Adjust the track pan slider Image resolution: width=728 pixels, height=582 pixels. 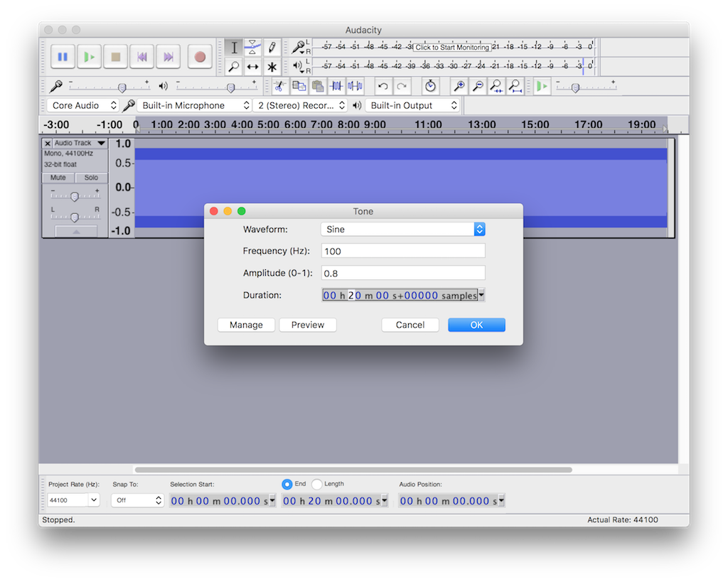75,217
